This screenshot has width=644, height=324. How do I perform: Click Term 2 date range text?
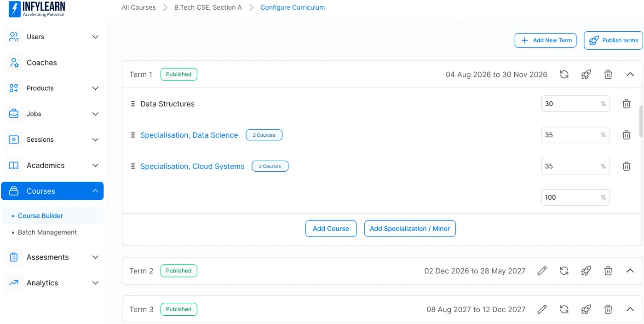tap(475, 271)
